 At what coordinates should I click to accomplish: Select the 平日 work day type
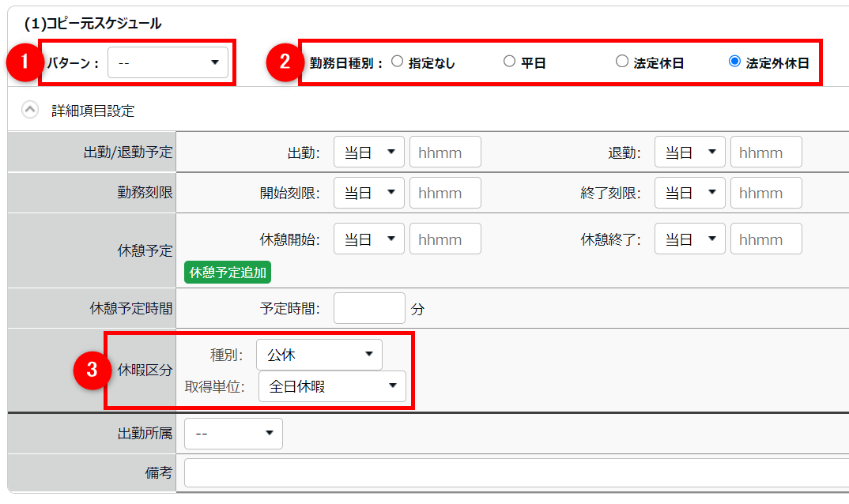(x=509, y=62)
